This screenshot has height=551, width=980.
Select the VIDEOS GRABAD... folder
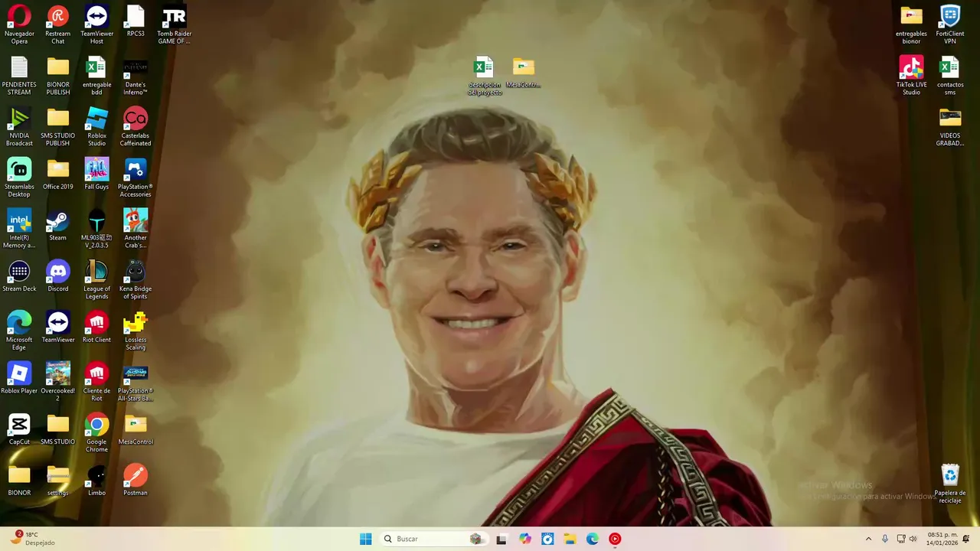950,127
